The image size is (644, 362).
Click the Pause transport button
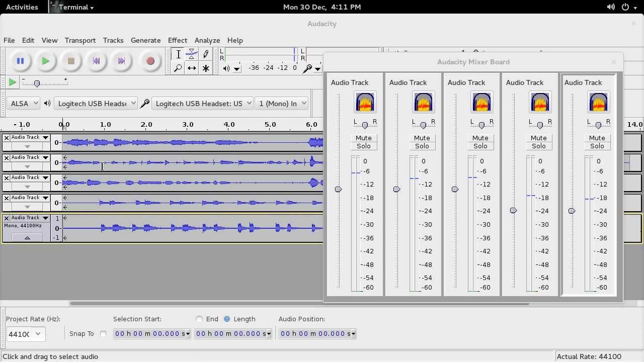tap(20, 61)
